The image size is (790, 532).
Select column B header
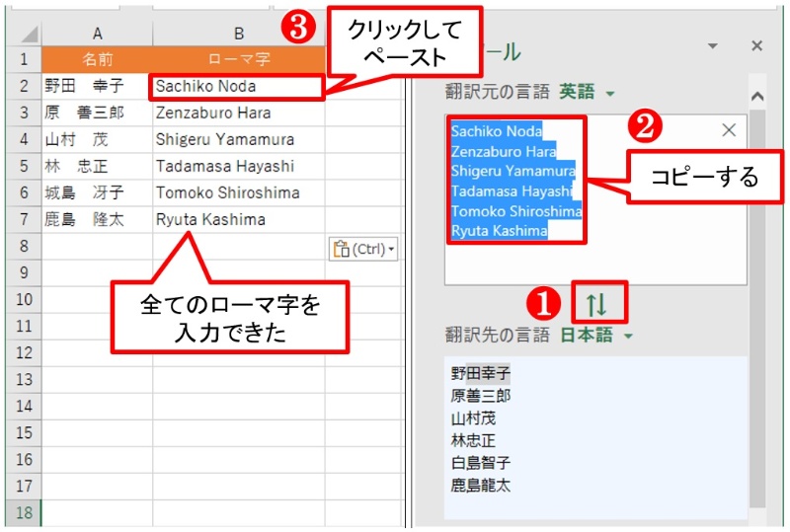[239, 34]
